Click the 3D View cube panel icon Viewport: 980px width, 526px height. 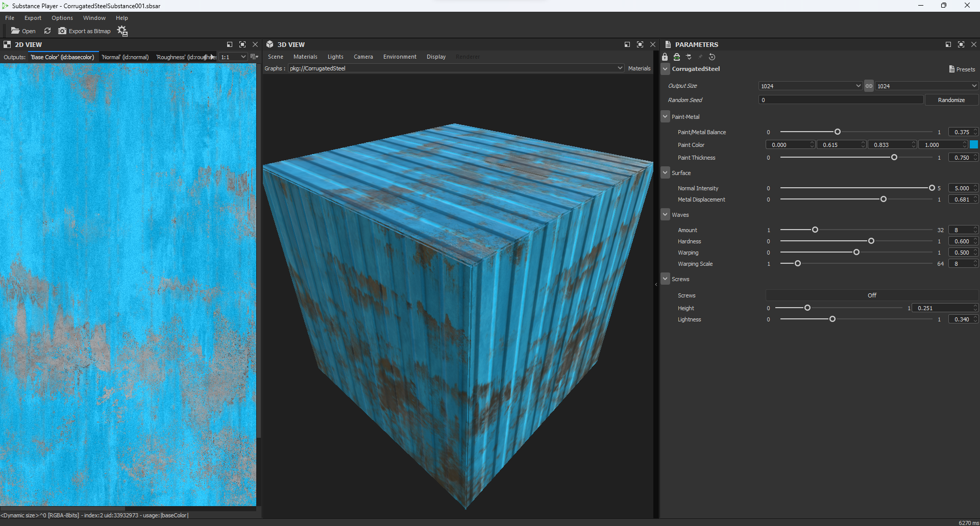point(270,44)
